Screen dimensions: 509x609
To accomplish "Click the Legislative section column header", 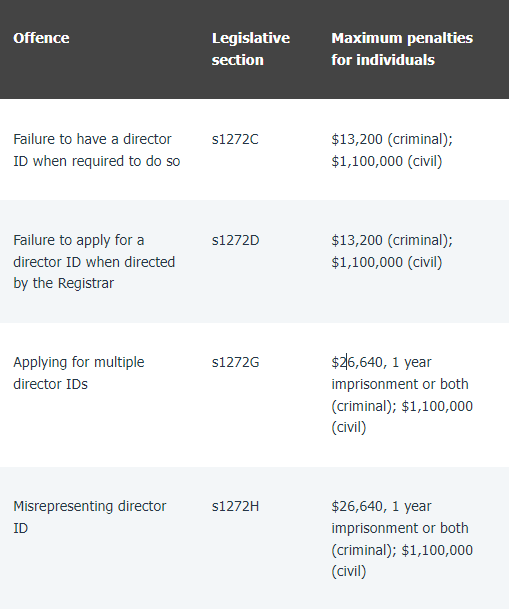I will pyautogui.click(x=251, y=49).
